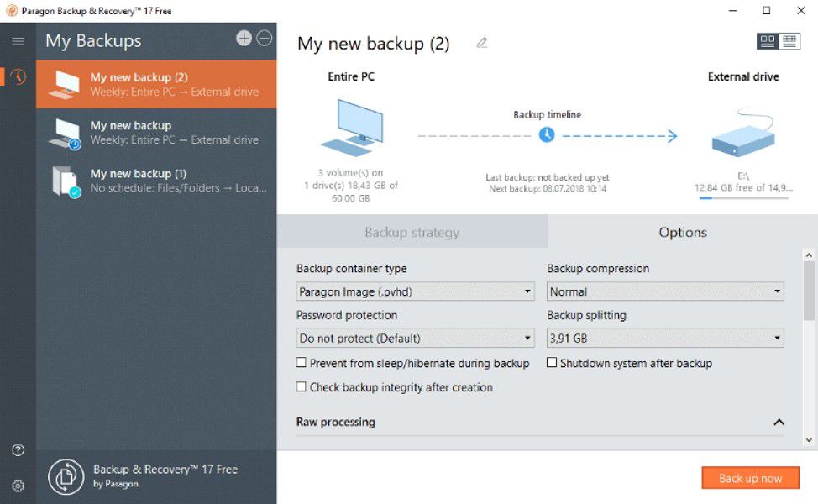The height and width of the screenshot is (504, 818).
Task: Open settings gear in sidebar
Action: pyautogui.click(x=18, y=486)
